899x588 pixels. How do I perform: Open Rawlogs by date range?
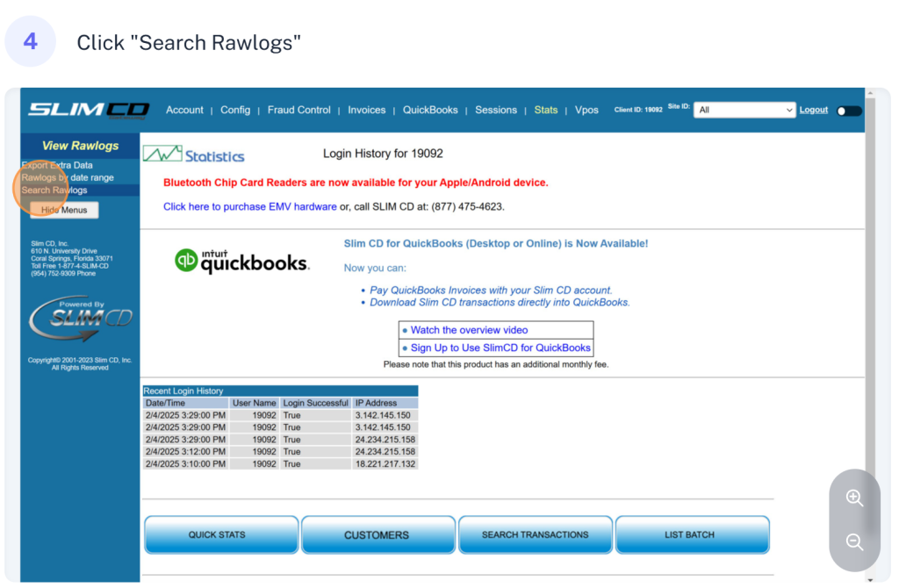pos(68,178)
